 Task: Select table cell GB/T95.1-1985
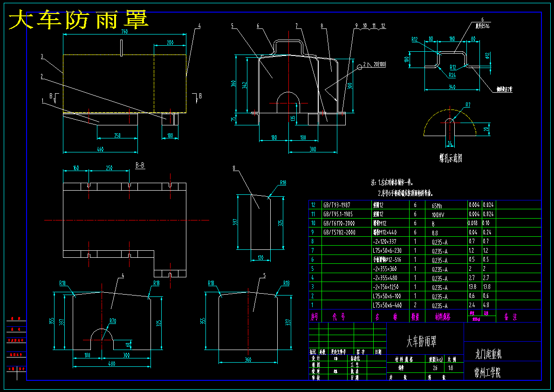point(337,214)
